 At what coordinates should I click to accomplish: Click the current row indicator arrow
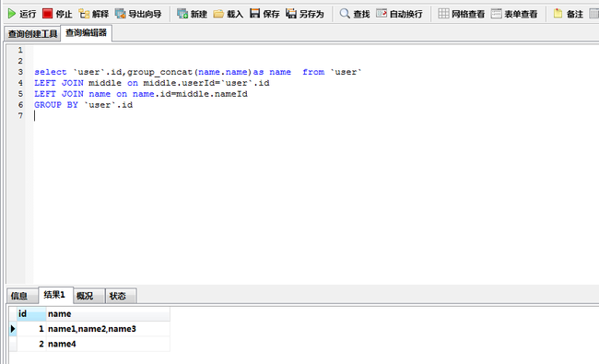[13, 329]
